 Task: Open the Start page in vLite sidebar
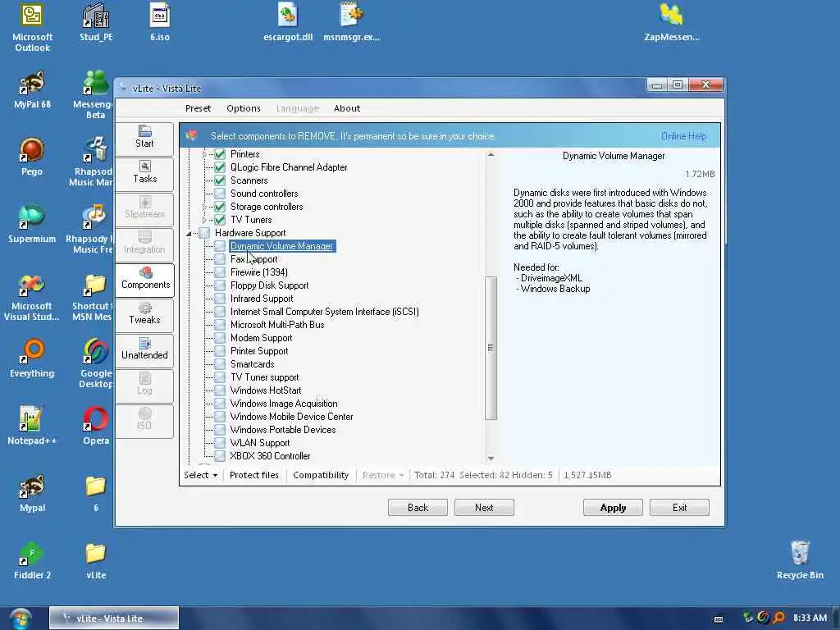coord(144,138)
